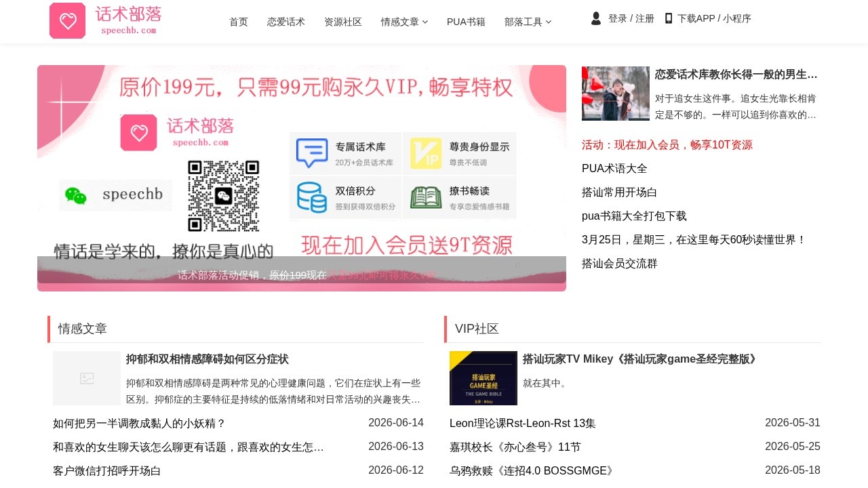Click the user profile icon
The image size is (868, 488).
[x=596, y=18]
